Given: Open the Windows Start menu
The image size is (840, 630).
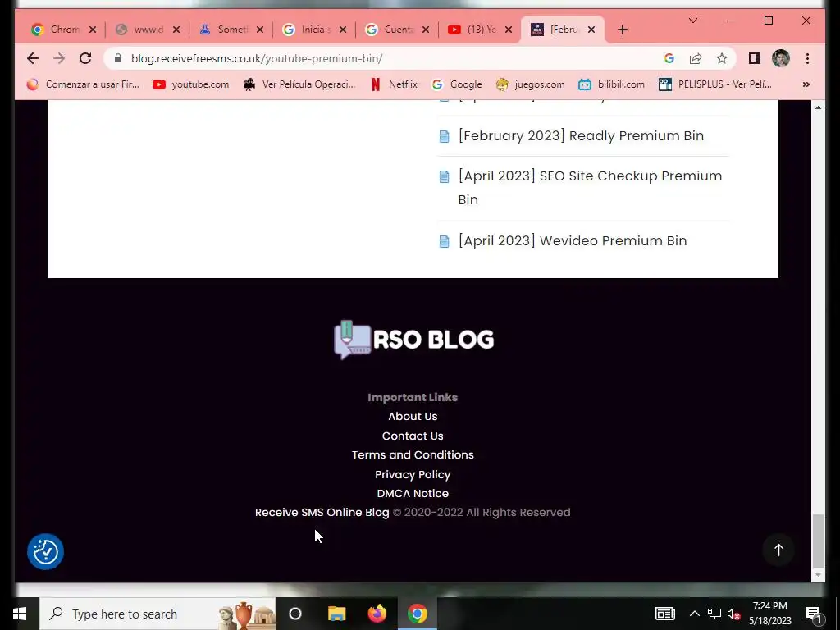Looking at the screenshot, I should click(x=20, y=614).
